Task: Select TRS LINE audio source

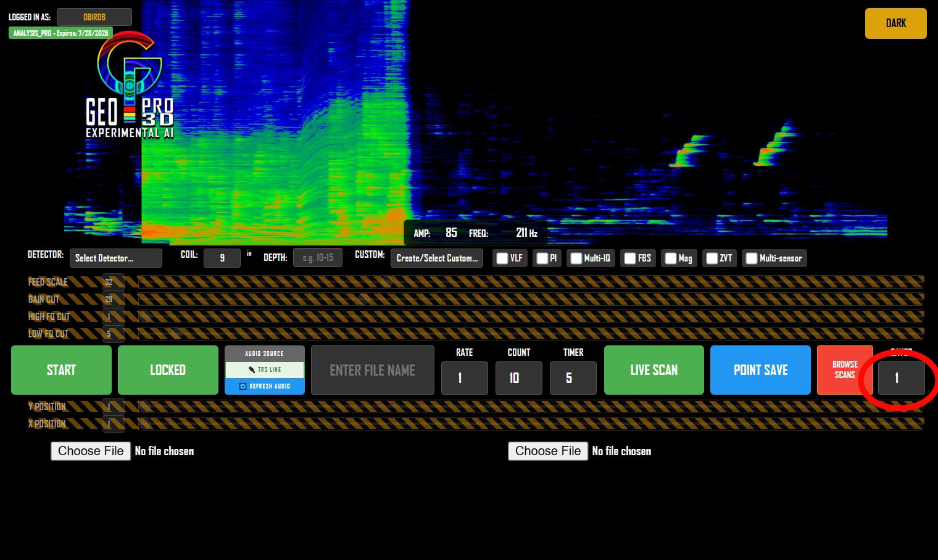Action: pos(264,369)
